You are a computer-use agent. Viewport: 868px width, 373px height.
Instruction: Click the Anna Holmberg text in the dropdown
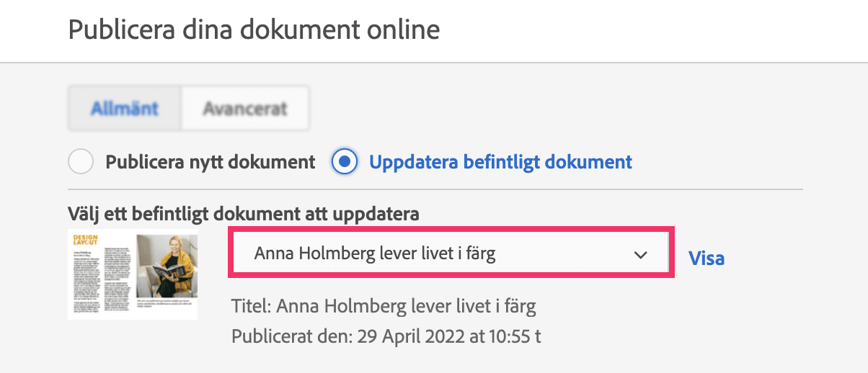(375, 253)
